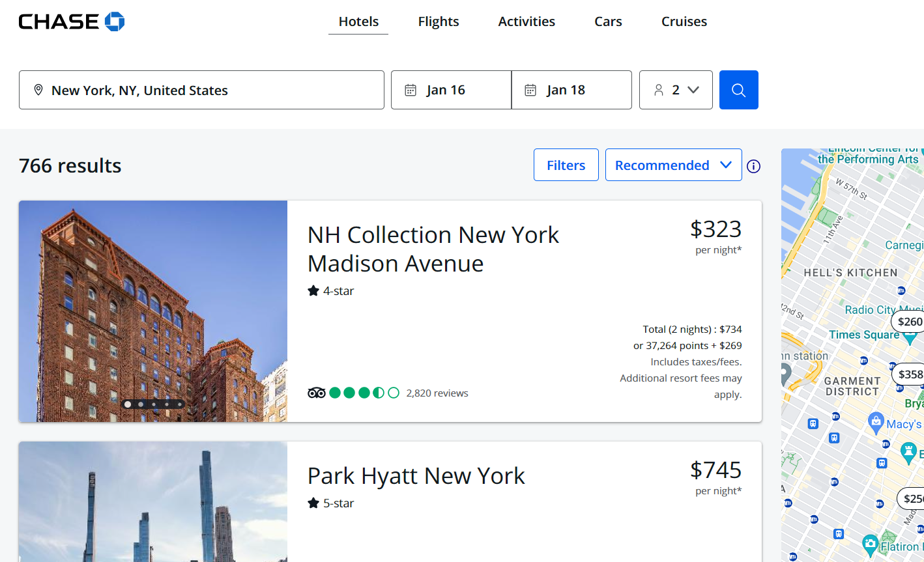Open the Cruises tab
The width and height of the screenshot is (924, 562).
684,21
